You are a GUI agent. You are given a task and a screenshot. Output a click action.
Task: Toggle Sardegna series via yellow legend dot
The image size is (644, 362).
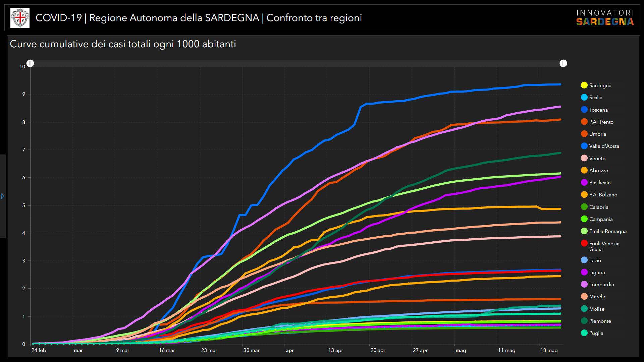point(584,85)
